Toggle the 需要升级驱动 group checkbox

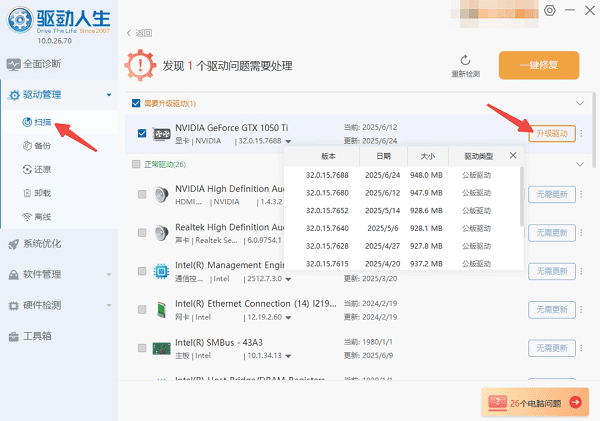(136, 103)
